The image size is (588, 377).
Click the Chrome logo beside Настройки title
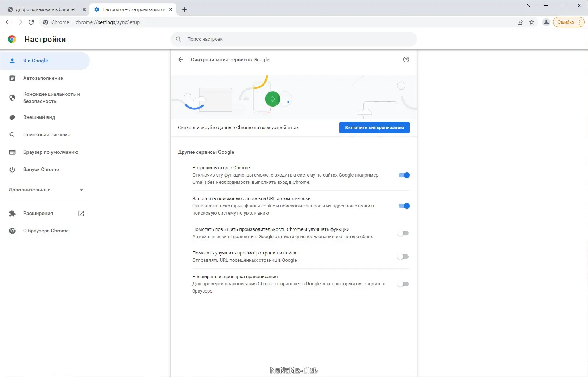click(x=12, y=39)
